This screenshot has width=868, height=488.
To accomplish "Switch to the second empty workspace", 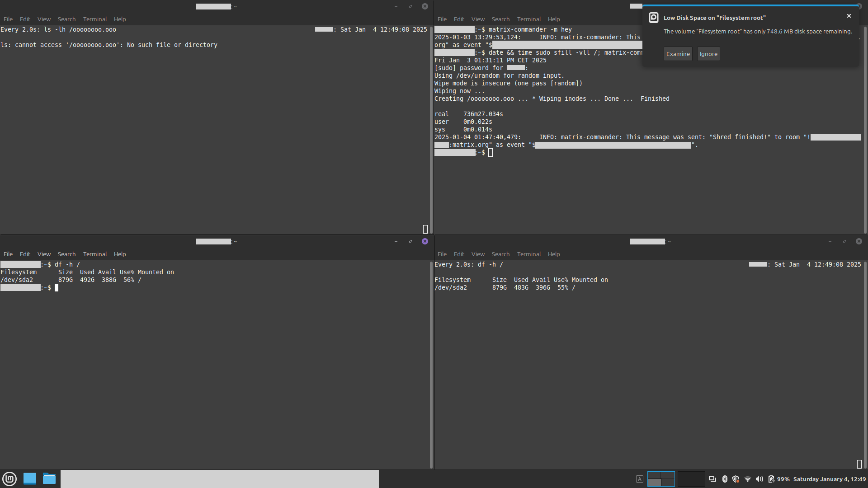I will 691,479.
